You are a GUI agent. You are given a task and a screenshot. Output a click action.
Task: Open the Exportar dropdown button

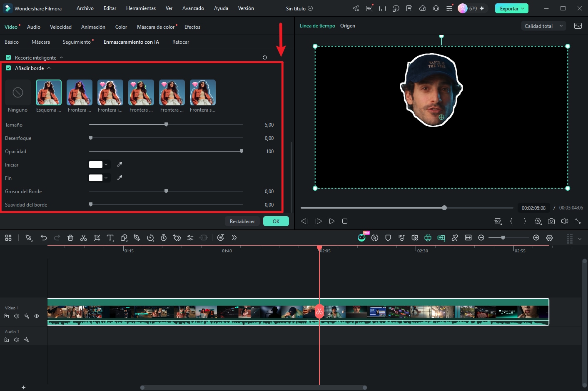coord(512,8)
